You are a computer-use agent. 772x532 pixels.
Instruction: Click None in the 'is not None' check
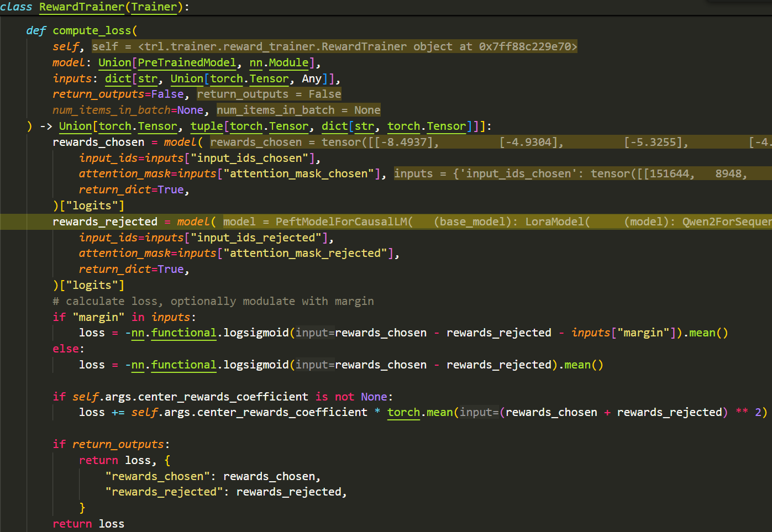[374, 397]
